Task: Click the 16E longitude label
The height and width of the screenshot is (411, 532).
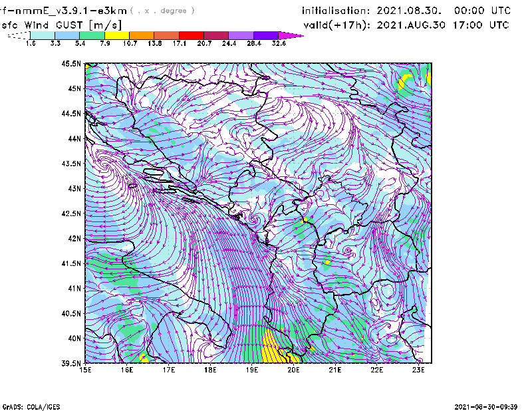Action: pos(127,370)
